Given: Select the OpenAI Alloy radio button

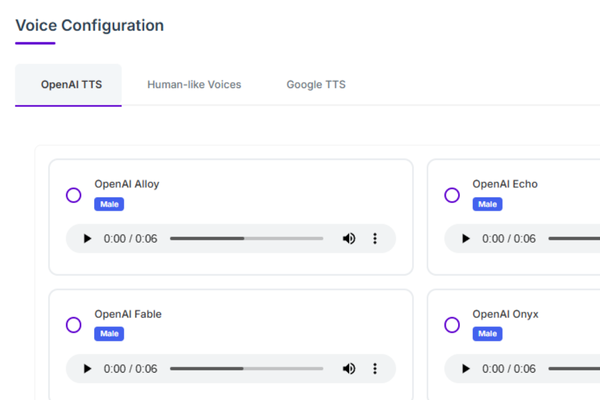Looking at the screenshot, I should coord(73,195).
